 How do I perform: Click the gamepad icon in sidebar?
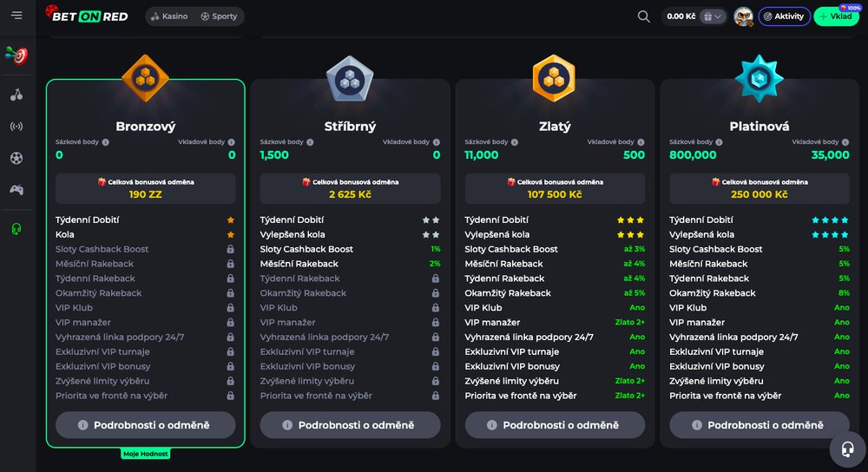(16, 189)
